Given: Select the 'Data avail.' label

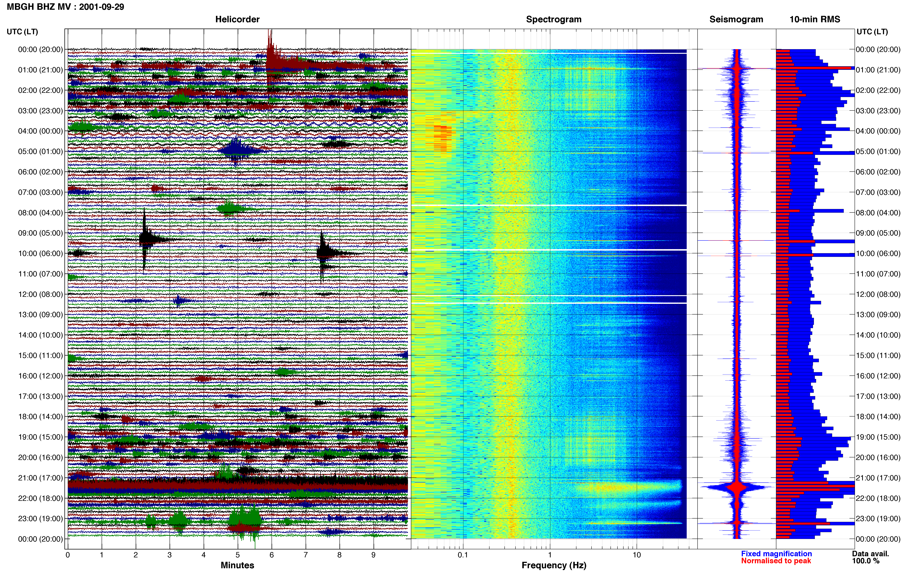Looking at the screenshot, I should click(x=870, y=554).
